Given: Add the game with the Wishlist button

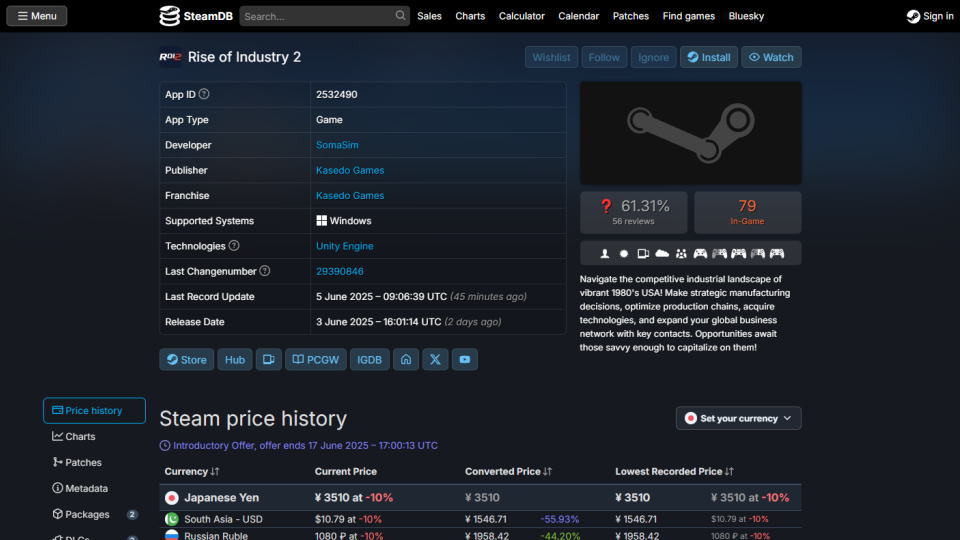Looking at the screenshot, I should (551, 57).
